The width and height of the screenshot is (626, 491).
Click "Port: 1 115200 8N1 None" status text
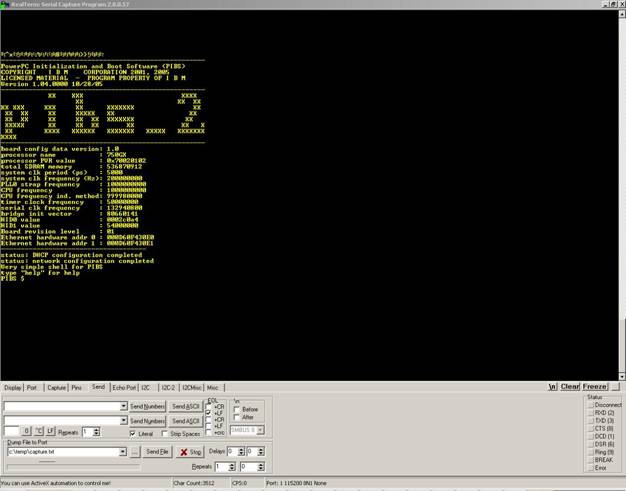point(296,483)
